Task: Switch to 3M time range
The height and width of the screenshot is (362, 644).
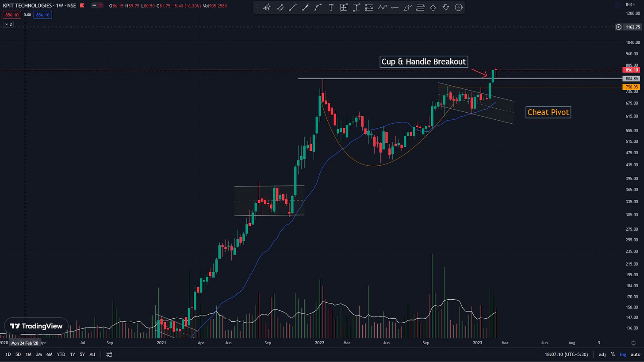Action: pyautogui.click(x=39, y=354)
